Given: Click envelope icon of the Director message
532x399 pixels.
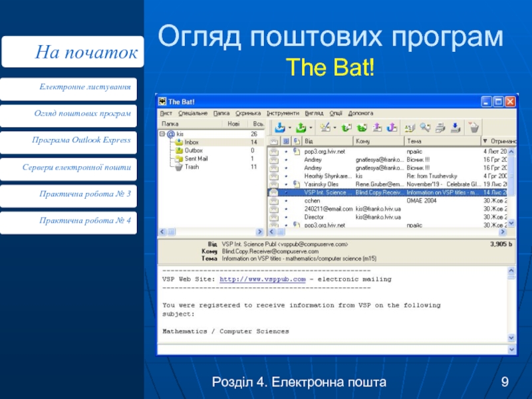Looking at the screenshot, I should 274,217.
